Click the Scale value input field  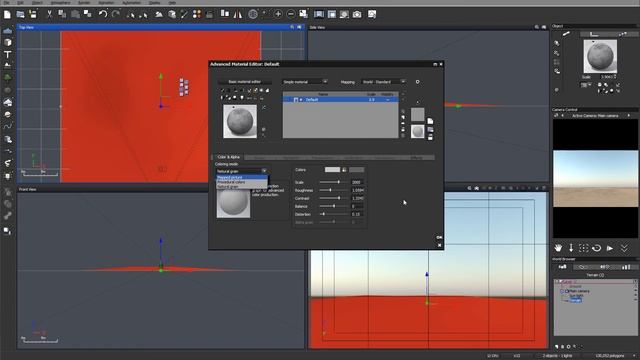tap(358, 182)
